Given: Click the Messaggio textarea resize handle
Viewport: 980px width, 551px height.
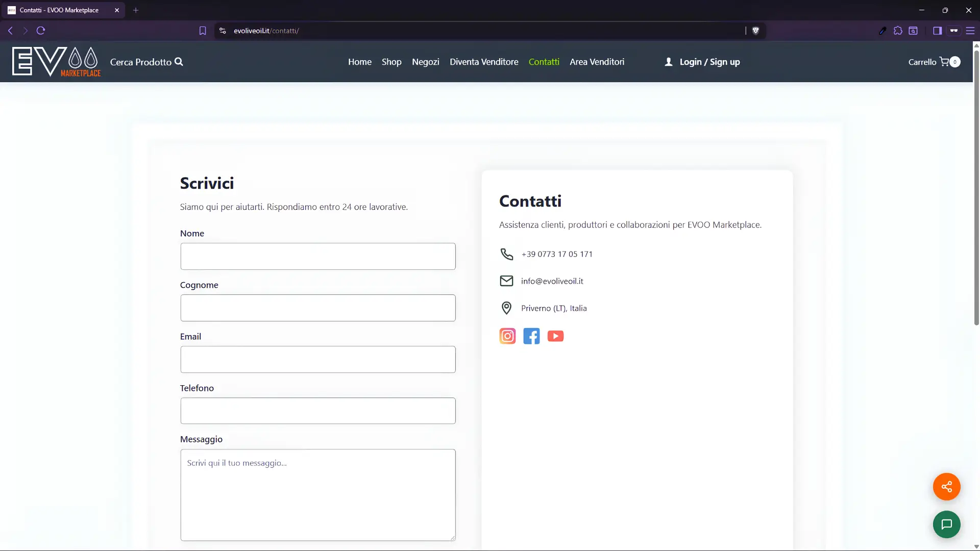Looking at the screenshot, I should pyautogui.click(x=452, y=538).
